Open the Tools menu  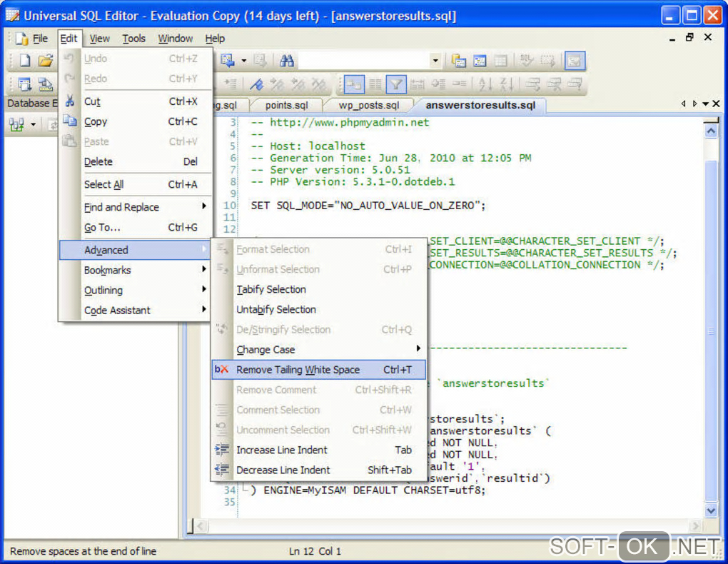pyautogui.click(x=133, y=39)
